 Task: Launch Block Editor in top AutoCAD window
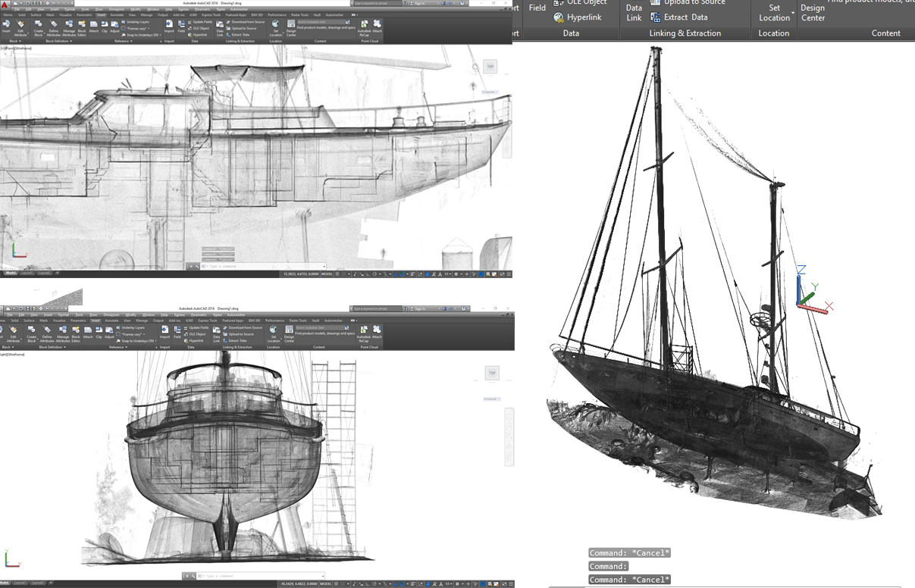point(82,27)
